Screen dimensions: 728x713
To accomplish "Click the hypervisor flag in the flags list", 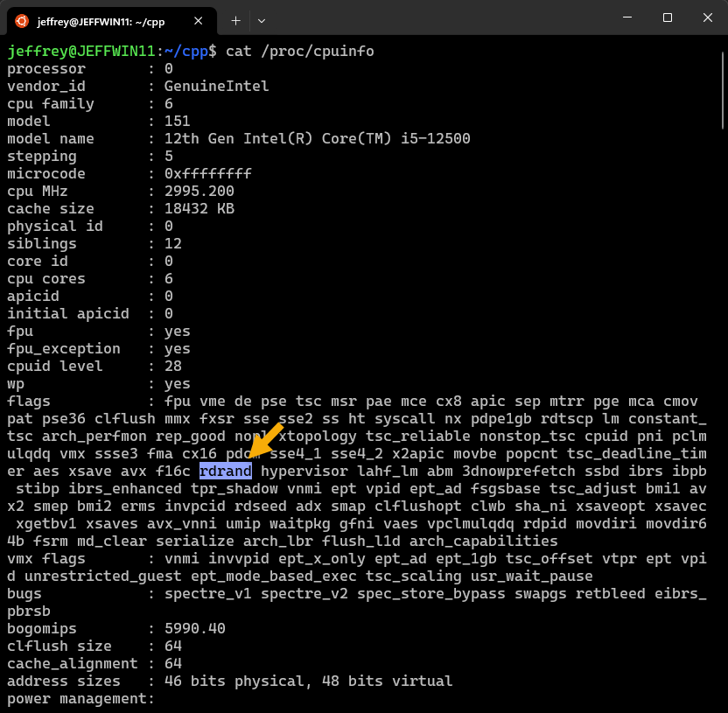I will pos(299,472).
